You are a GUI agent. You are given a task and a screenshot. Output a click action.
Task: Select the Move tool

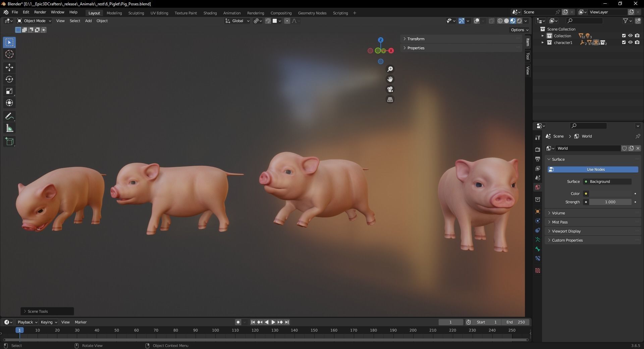tap(9, 67)
